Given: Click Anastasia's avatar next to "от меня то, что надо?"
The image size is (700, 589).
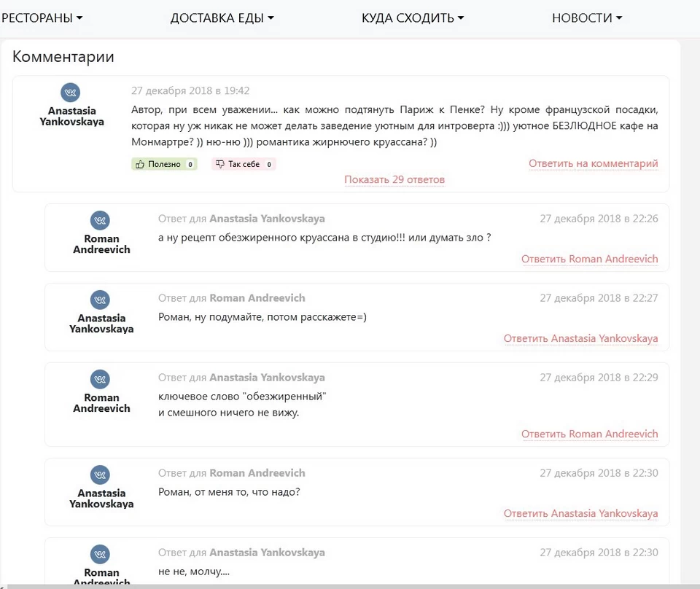Looking at the screenshot, I should click(x=100, y=475).
